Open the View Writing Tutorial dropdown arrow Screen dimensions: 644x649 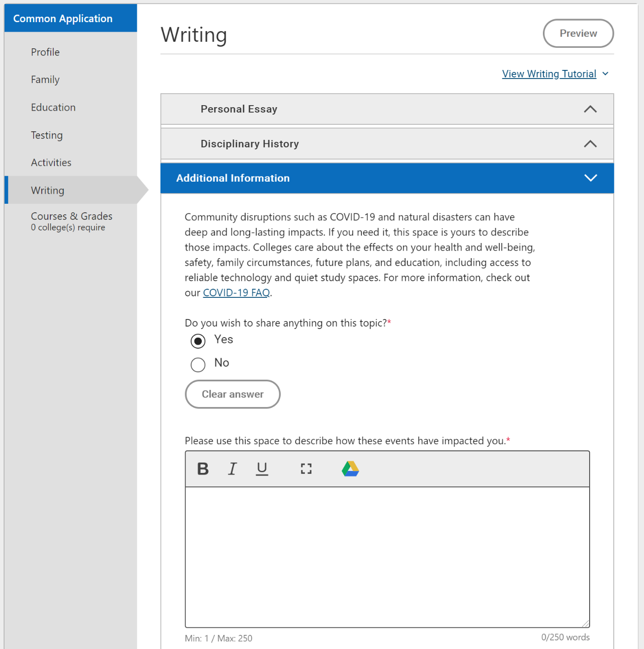click(605, 74)
